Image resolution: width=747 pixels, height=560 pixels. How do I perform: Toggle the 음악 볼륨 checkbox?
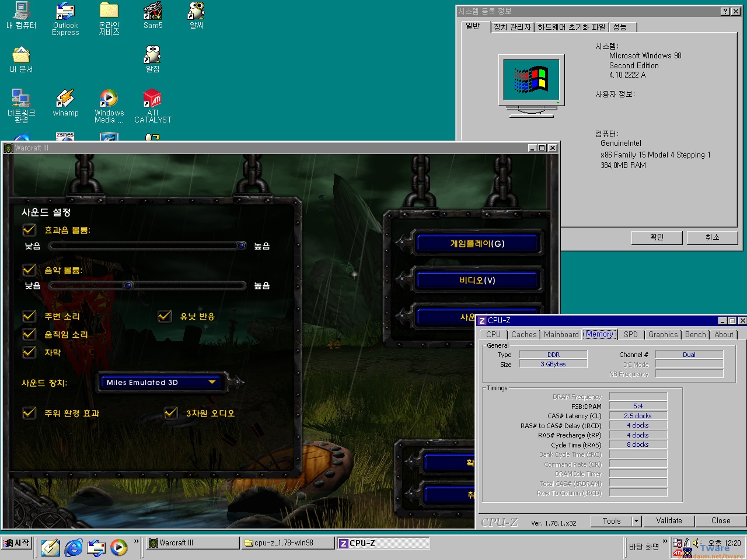click(29, 270)
